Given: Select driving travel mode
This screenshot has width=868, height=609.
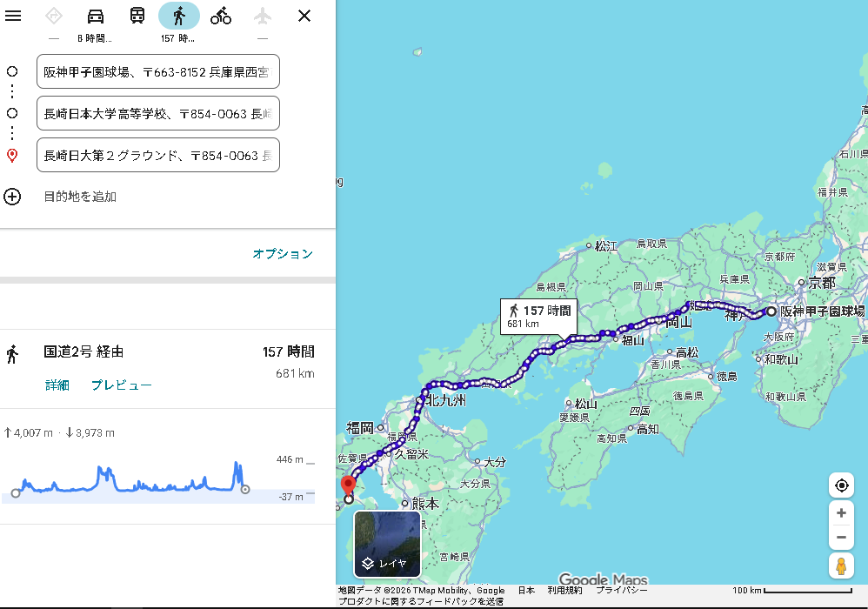Looking at the screenshot, I should (96, 16).
